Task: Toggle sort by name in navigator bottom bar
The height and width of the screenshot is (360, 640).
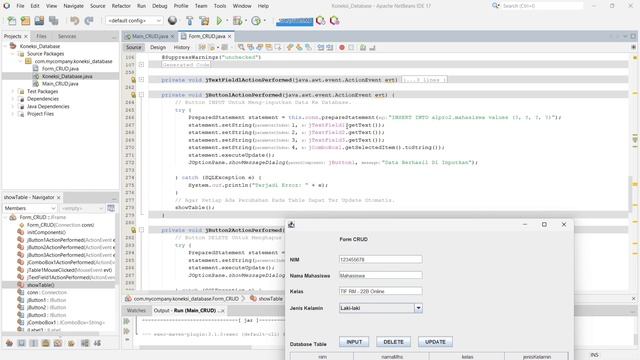Action: pyautogui.click(x=85, y=343)
